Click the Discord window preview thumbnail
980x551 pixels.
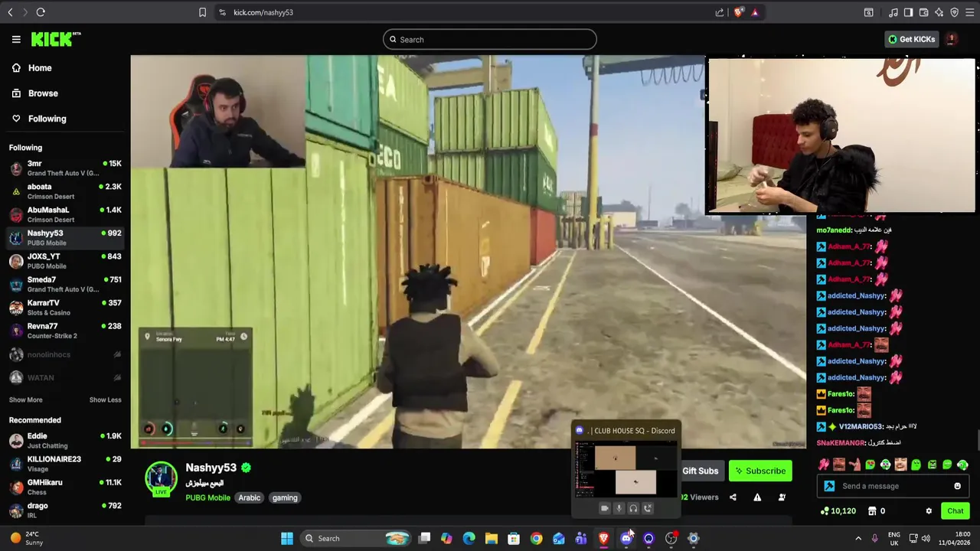pos(626,468)
